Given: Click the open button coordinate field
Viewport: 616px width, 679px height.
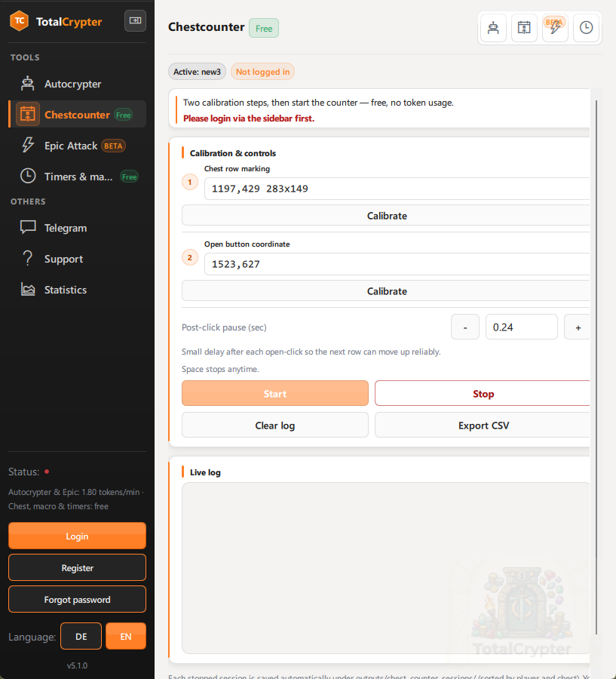Looking at the screenshot, I should pyautogui.click(x=397, y=264).
